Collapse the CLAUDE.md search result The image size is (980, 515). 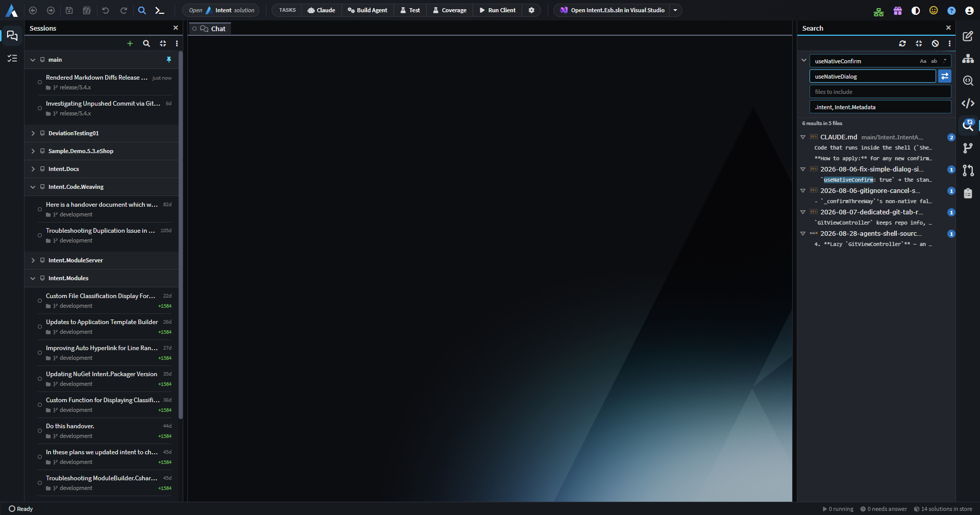803,137
